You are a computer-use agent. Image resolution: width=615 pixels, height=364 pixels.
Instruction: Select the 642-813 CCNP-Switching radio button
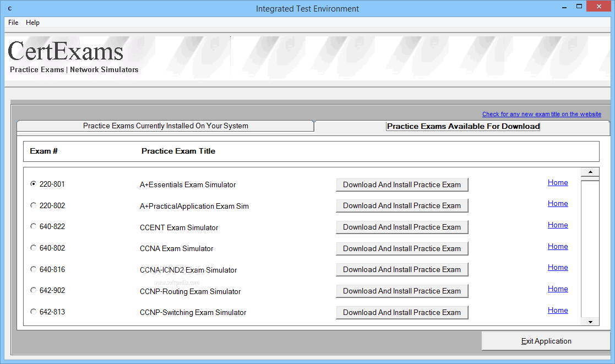(34, 312)
